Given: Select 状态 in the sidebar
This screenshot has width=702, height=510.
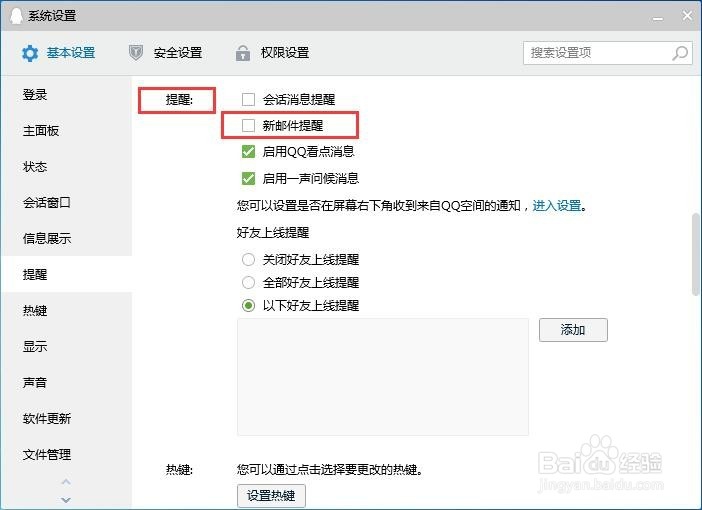Looking at the screenshot, I should (x=66, y=167).
